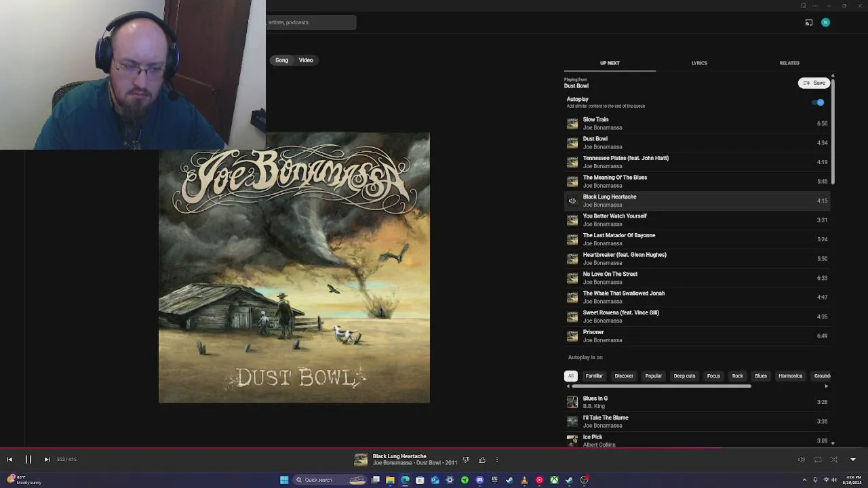868x488 pixels.
Task: Toggle shuffle in the player bar
Action: (x=834, y=460)
